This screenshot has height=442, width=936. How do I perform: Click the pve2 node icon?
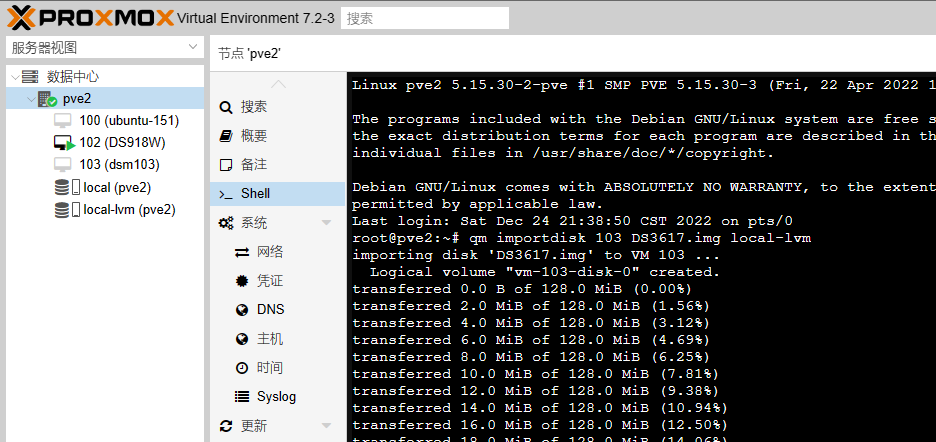point(47,99)
